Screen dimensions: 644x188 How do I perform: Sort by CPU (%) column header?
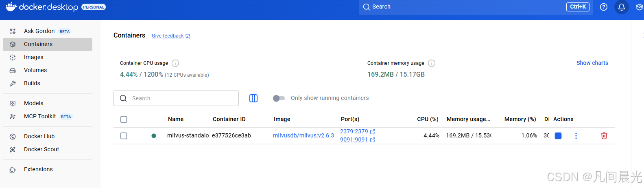pyautogui.click(x=428, y=119)
